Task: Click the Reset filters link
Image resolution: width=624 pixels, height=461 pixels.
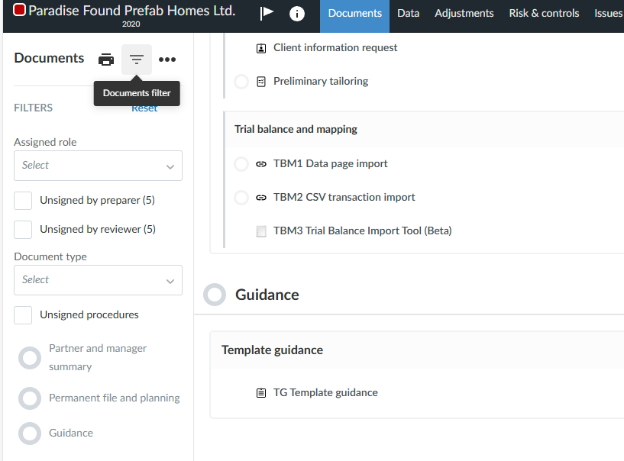Action: pyautogui.click(x=144, y=109)
